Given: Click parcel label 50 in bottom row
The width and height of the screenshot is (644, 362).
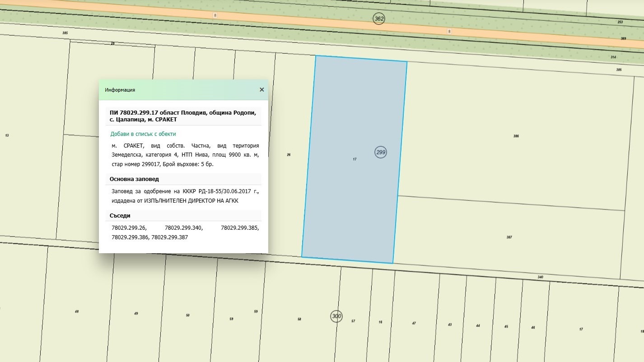Looking at the screenshot, I should pos(187,316).
